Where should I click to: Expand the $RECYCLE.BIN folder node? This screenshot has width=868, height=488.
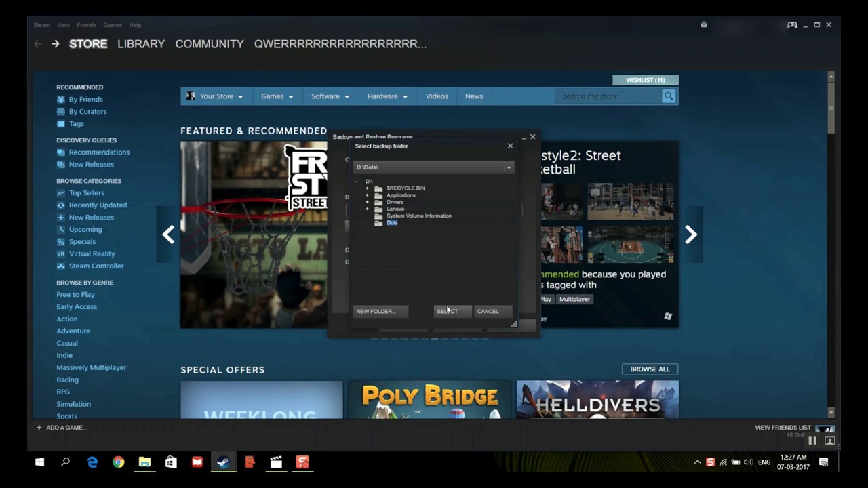click(x=367, y=188)
